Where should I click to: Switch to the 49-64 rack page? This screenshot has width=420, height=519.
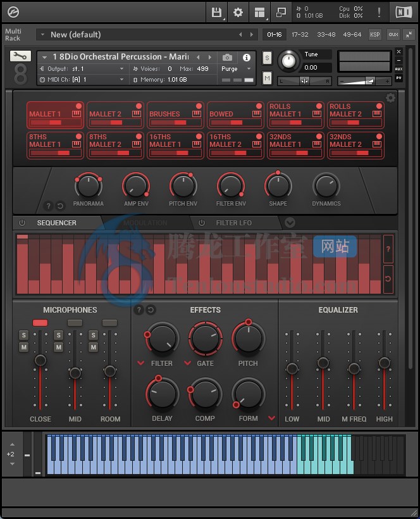pyautogui.click(x=352, y=34)
